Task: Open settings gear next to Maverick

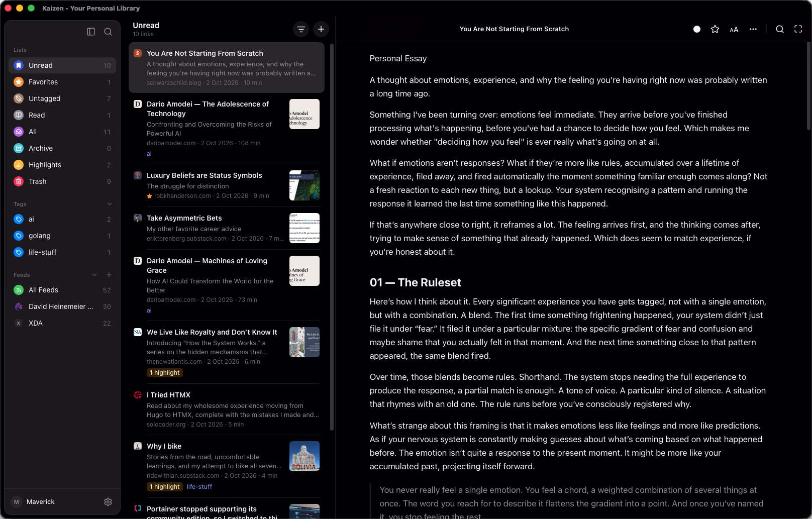Action: (108, 502)
